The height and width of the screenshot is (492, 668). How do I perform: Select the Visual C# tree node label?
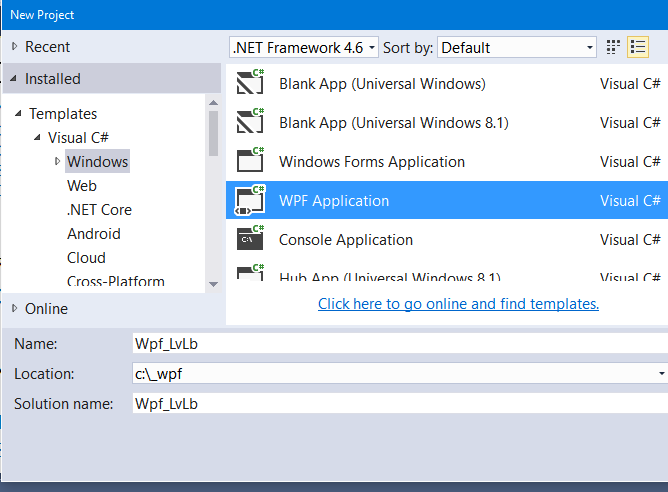[x=78, y=138]
